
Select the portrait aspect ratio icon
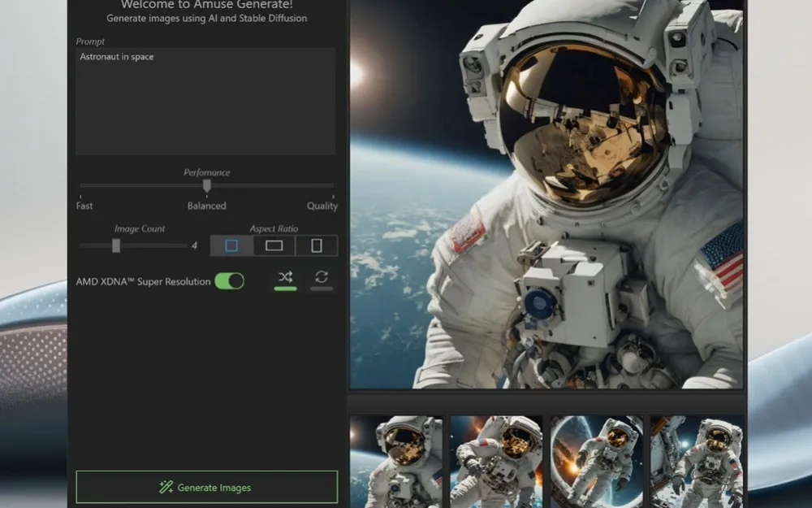tap(317, 245)
